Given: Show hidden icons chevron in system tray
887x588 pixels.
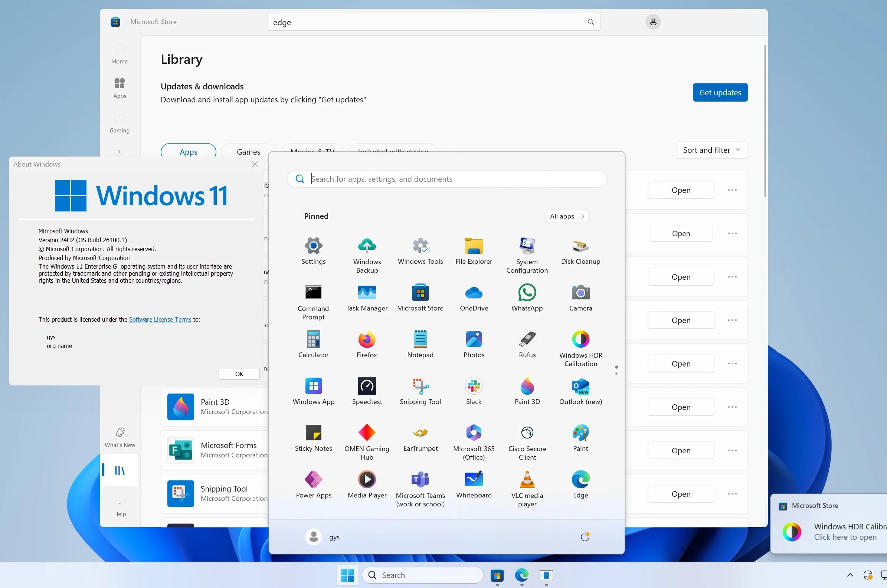Looking at the screenshot, I should click(x=850, y=575).
